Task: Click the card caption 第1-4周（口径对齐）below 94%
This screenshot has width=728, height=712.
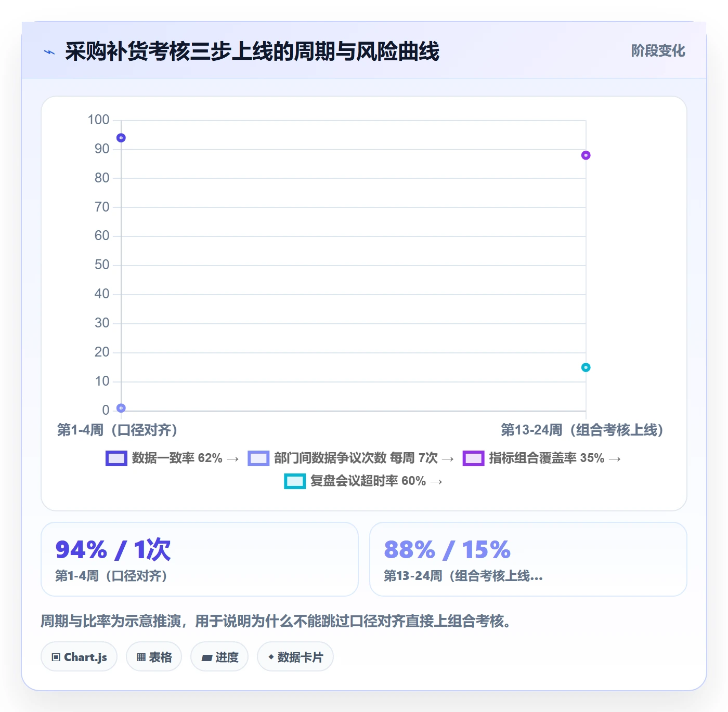Action: click(x=111, y=576)
